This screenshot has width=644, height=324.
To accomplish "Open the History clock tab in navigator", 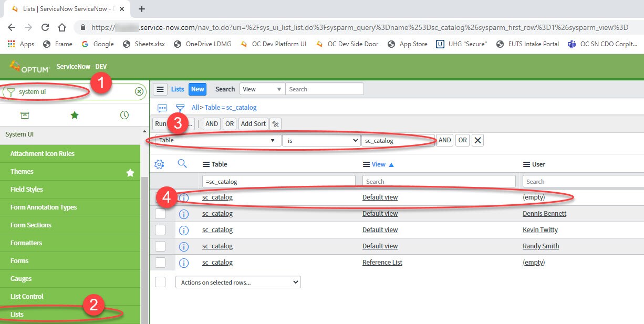I will (x=124, y=114).
